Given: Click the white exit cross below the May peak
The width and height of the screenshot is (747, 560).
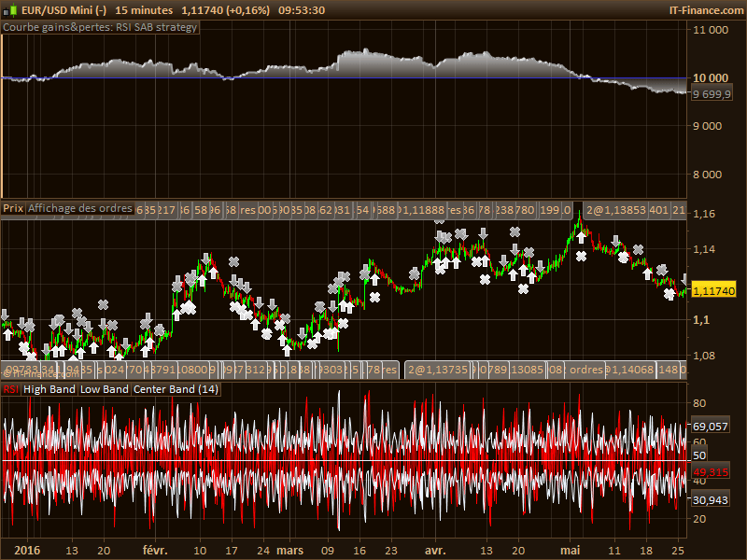Looking at the screenshot, I should [x=581, y=256].
